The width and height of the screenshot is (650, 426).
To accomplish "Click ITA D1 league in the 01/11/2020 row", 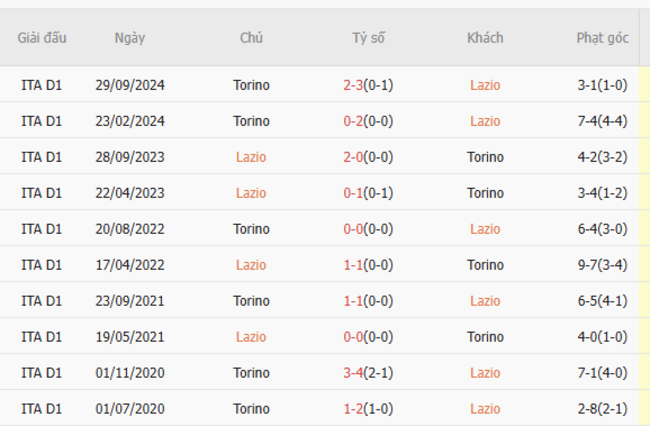I will click(42, 373).
